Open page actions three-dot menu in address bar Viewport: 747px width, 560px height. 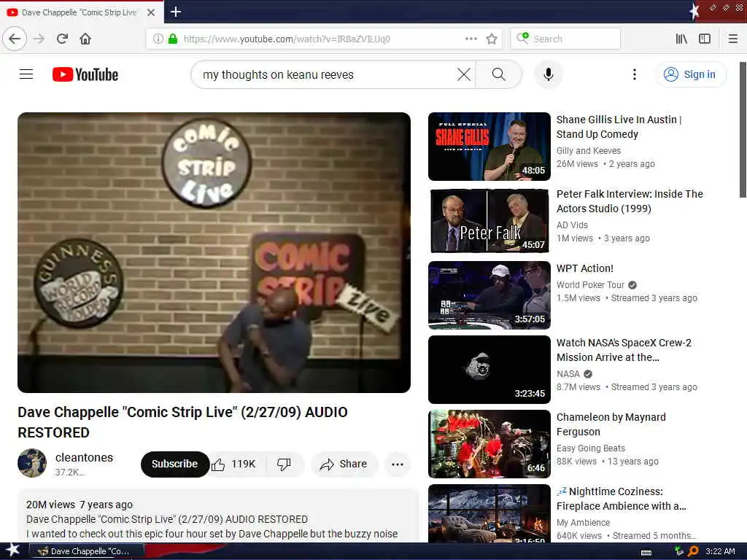tap(471, 39)
